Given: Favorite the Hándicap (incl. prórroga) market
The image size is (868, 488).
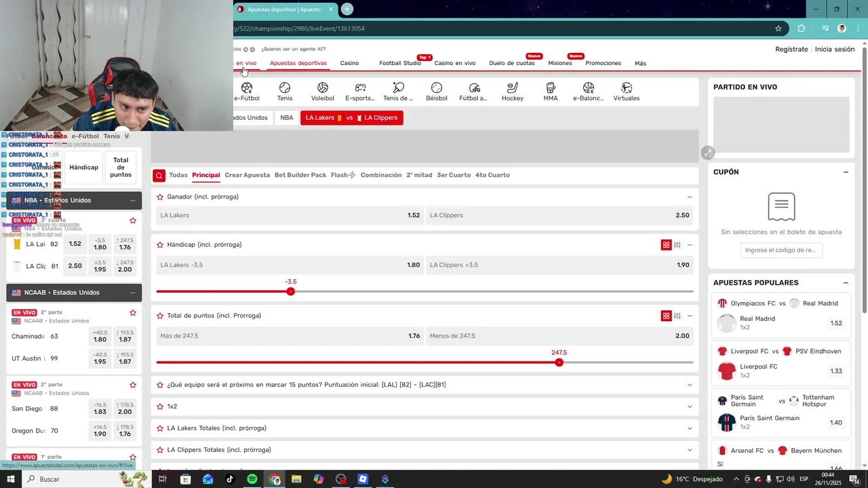Looking at the screenshot, I should 160,245.
